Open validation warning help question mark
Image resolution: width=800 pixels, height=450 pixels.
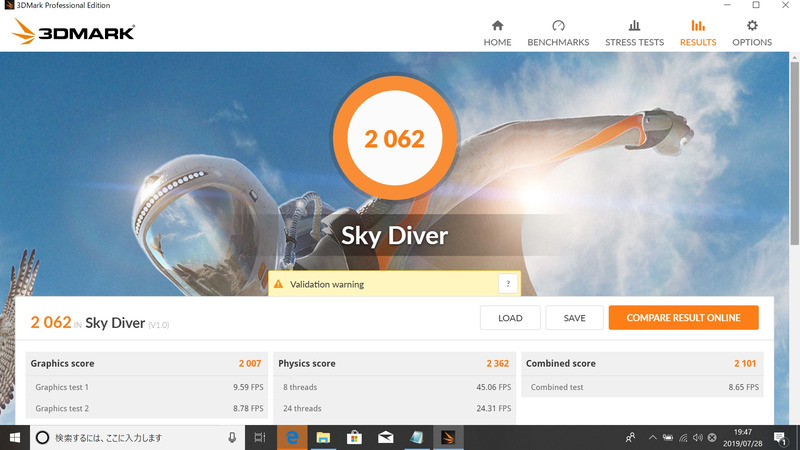click(508, 284)
